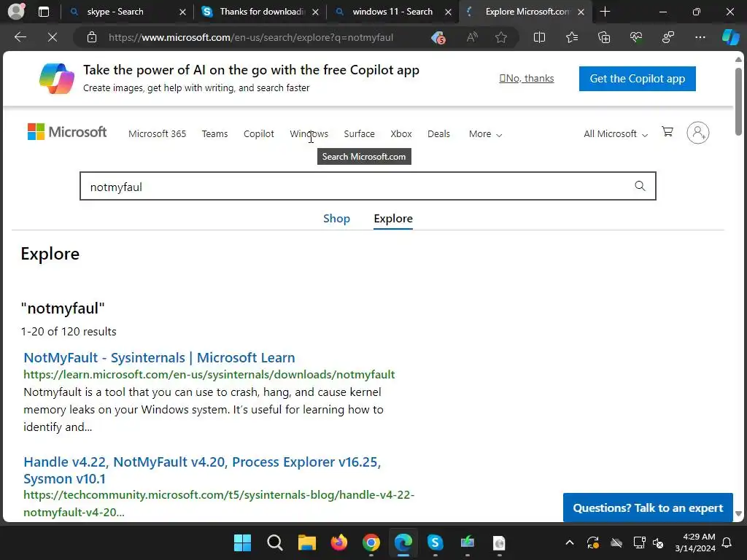The height and width of the screenshot is (560, 747).
Task: Close the windows 11 - Search tab
Action: pos(448,12)
